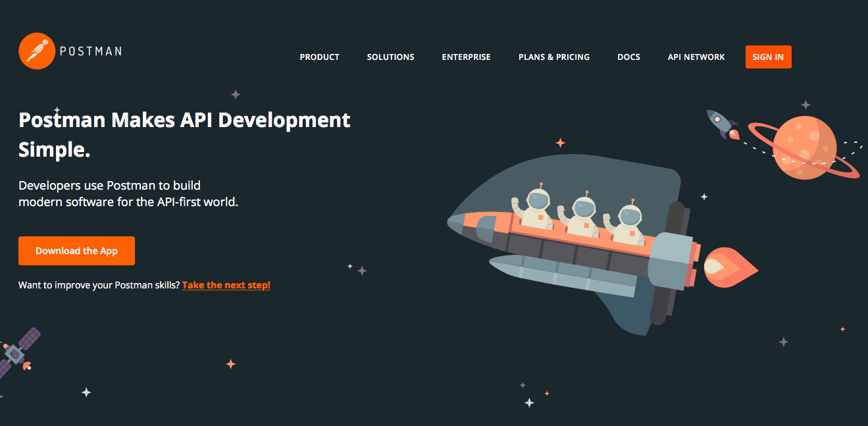
Task: Open the Product menu
Action: 319,57
